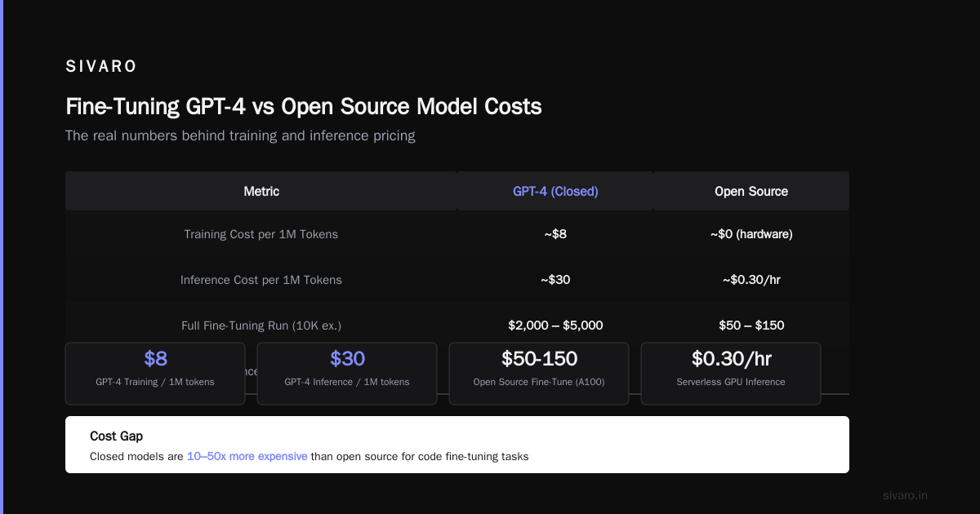Click the 'Fine-Tuning GPT-4 vs Open Source Model Costs' title
The height and width of the screenshot is (514, 980).
303,106
